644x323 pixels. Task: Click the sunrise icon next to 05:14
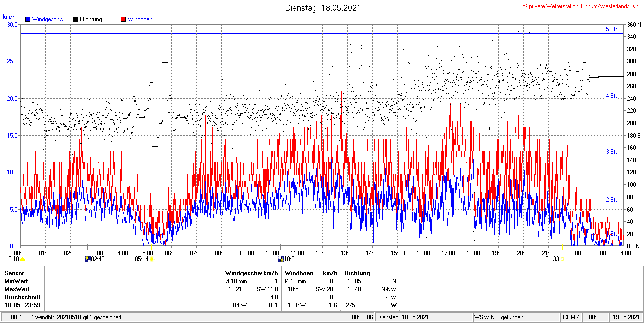[x=152, y=260]
